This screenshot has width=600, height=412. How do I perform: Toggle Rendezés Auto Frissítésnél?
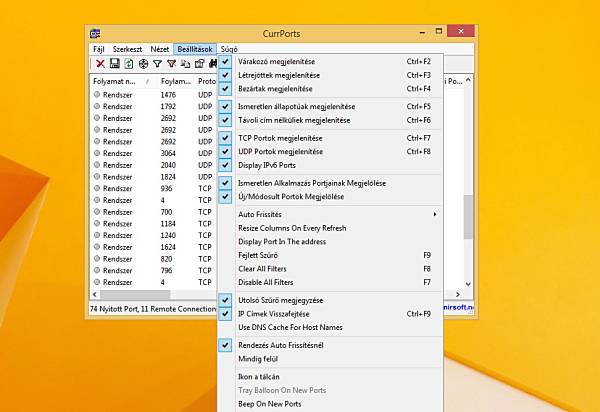[x=330, y=345]
